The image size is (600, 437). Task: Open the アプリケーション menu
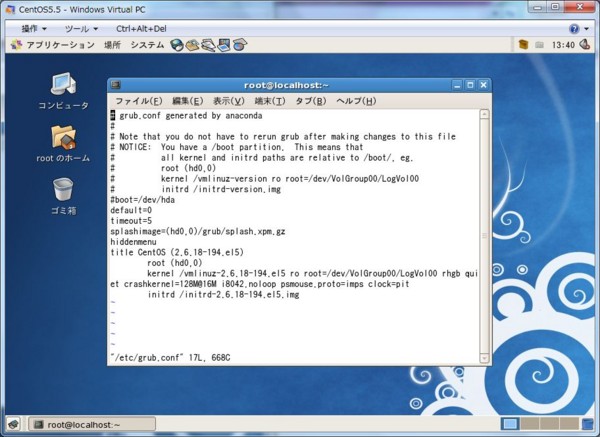[60, 45]
